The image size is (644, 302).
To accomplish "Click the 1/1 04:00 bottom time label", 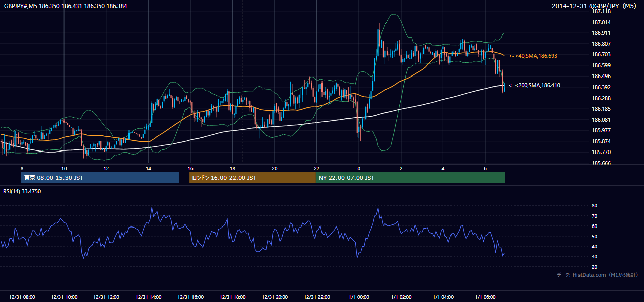I will pyautogui.click(x=443, y=297).
